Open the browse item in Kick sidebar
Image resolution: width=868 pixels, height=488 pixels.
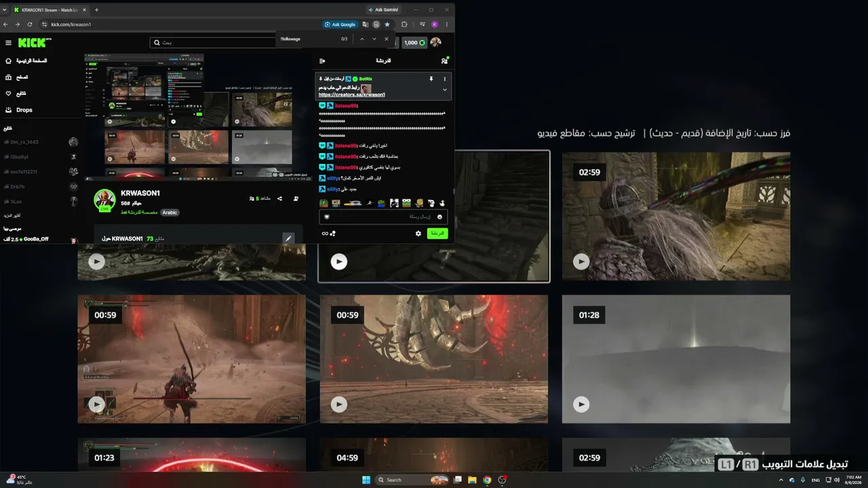[16, 77]
